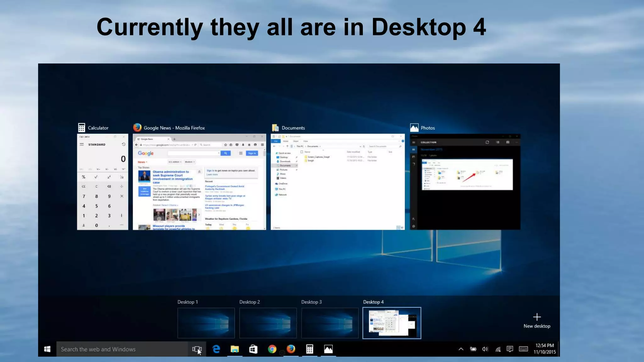The width and height of the screenshot is (644, 362).
Task: Open the Portugal's Government Ousted headline
Action: (x=225, y=188)
